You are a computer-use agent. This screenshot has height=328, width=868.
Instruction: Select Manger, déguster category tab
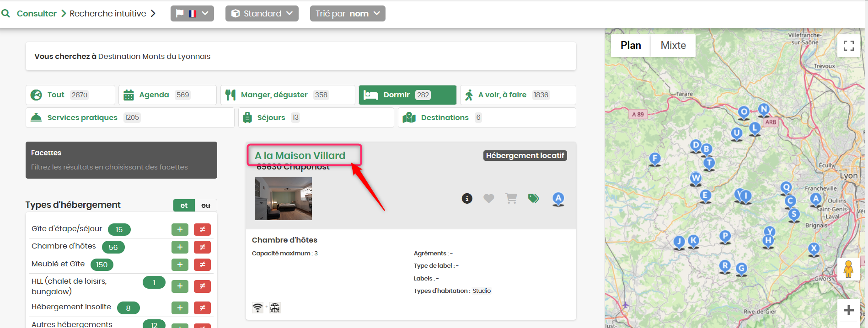pos(288,95)
